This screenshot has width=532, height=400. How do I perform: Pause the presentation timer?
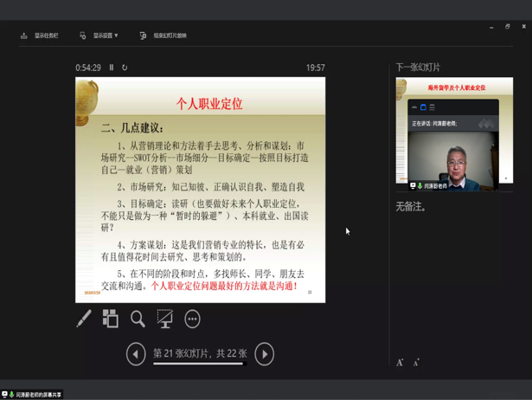pyautogui.click(x=112, y=68)
